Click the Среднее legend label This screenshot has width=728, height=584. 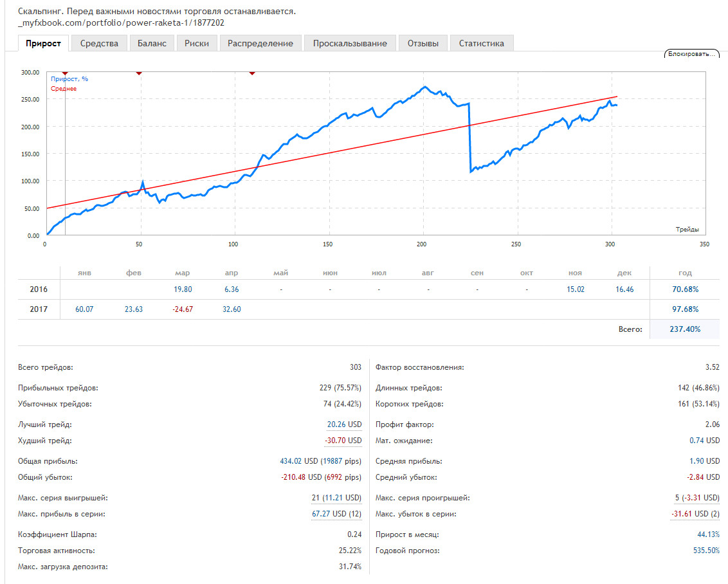pyautogui.click(x=64, y=89)
